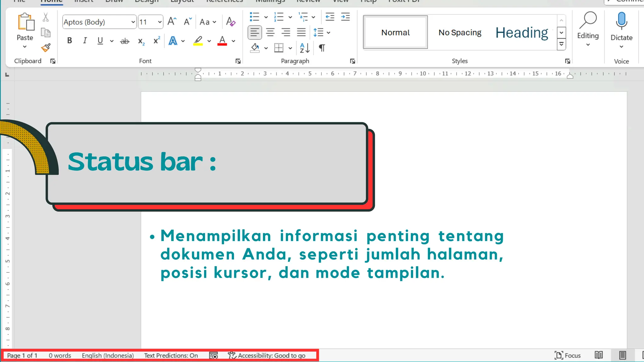Click the Copy icon

tap(46, 32)
